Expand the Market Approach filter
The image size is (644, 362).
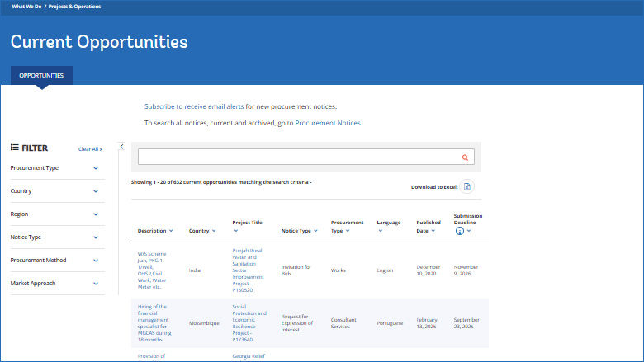[x=96, y=284]
